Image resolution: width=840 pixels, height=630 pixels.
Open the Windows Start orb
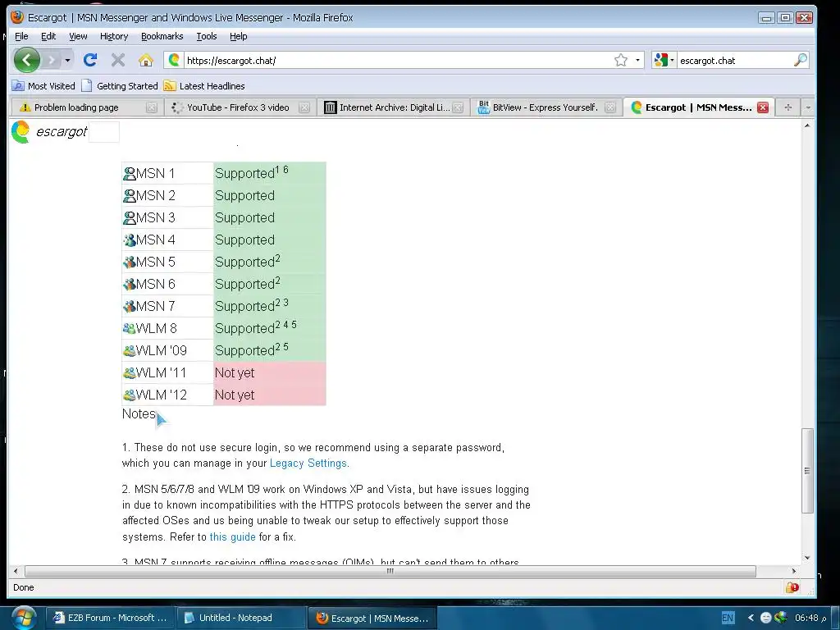click(22, 618)
